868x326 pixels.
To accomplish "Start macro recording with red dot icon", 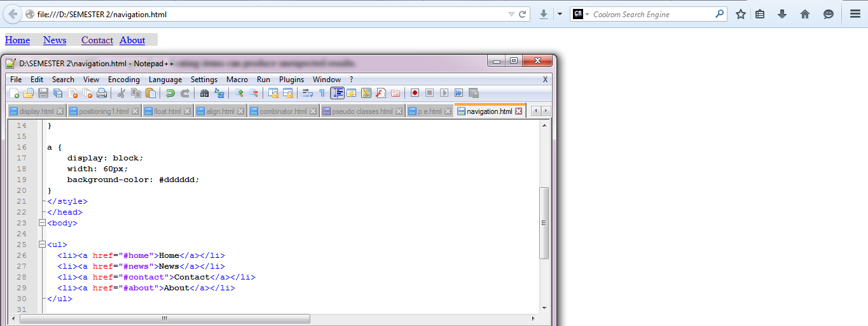I will click(415, 93).
